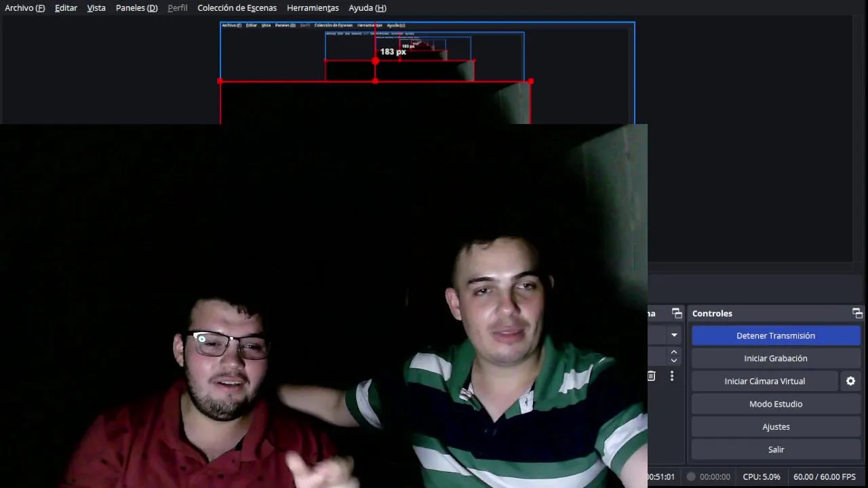
Task: Click the recording status dot in the status bar
Action: (691, 476)
